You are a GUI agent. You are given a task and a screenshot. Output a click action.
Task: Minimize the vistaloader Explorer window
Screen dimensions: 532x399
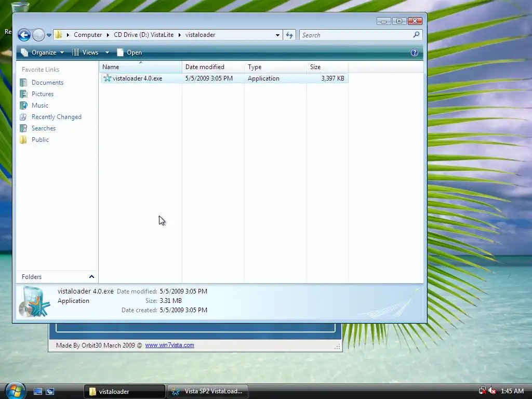(383, 21)
